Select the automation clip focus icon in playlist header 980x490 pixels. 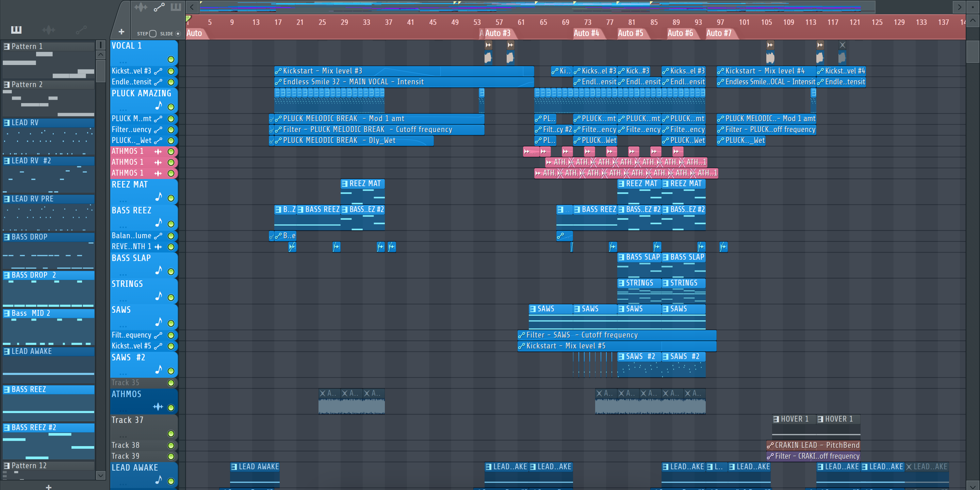point(159,7)
